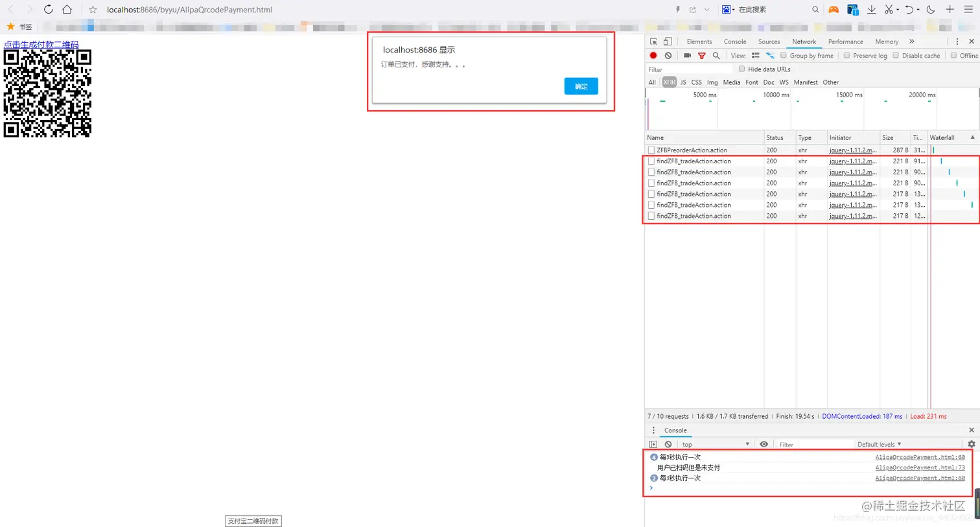This screenshot has height=527, width=980.
Task: Toggle night mode with the moon icon
Action: pyautogui.click(x=931, y=10)
